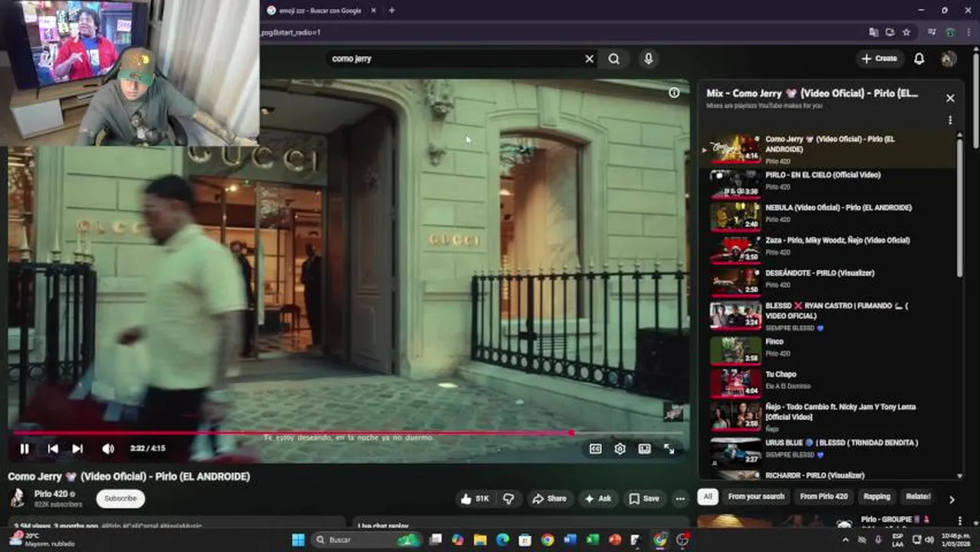Show more filter chips arrow
The image size is (980, 552).
(x=952, y=499)
